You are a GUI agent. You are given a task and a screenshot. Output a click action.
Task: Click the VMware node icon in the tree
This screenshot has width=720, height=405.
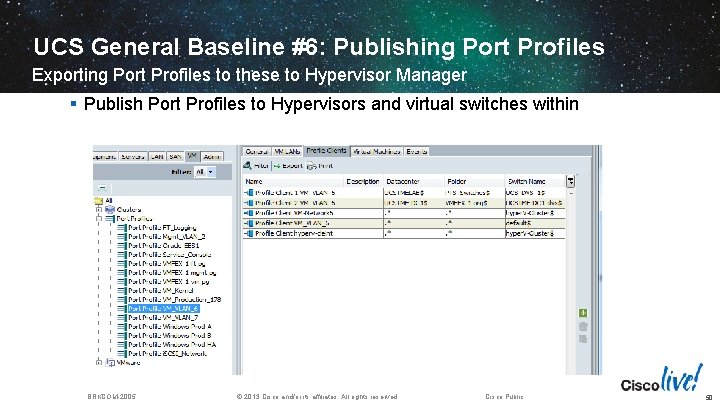click(x=110, y=362)
